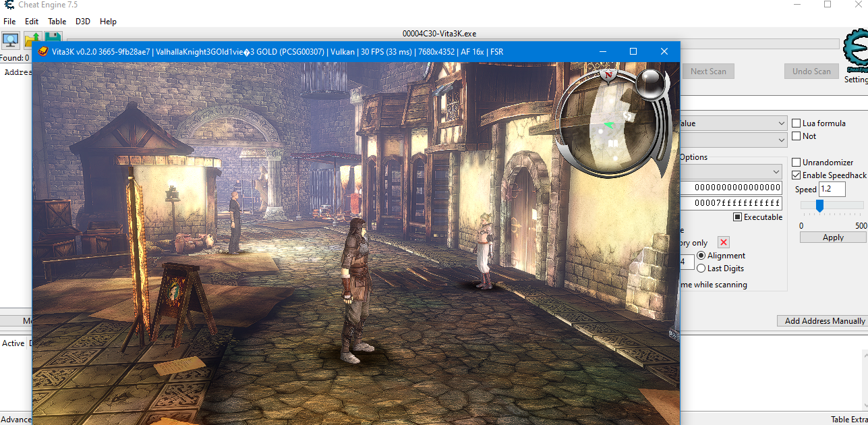Click the Vita3K window title text
Screen dimensions: 868x425
point(277,52)
